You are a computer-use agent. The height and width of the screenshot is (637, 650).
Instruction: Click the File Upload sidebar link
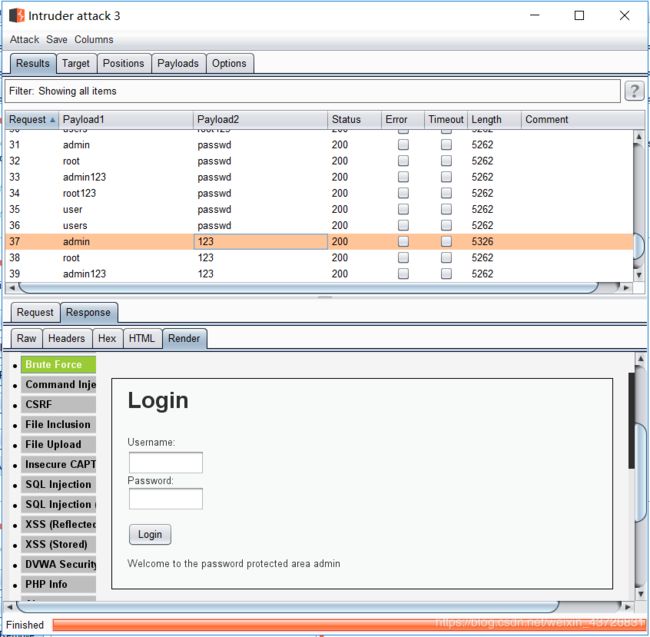pos(54,444)
